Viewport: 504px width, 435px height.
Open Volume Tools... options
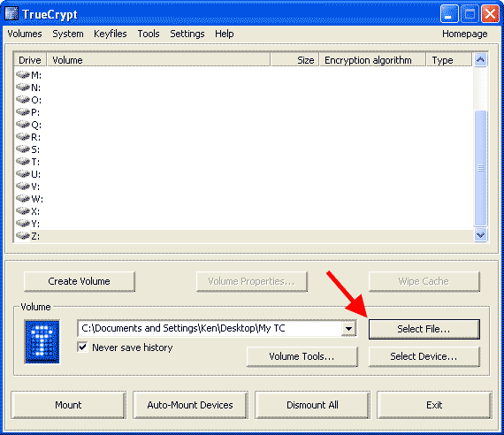[x=302, y=356]
